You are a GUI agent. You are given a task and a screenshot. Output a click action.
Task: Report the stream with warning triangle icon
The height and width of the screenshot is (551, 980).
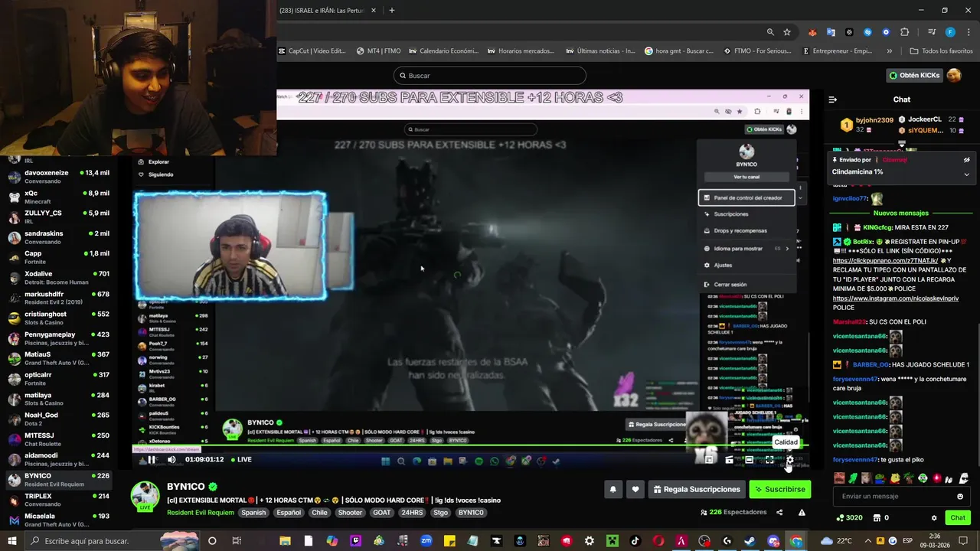(x=802, y=512)
